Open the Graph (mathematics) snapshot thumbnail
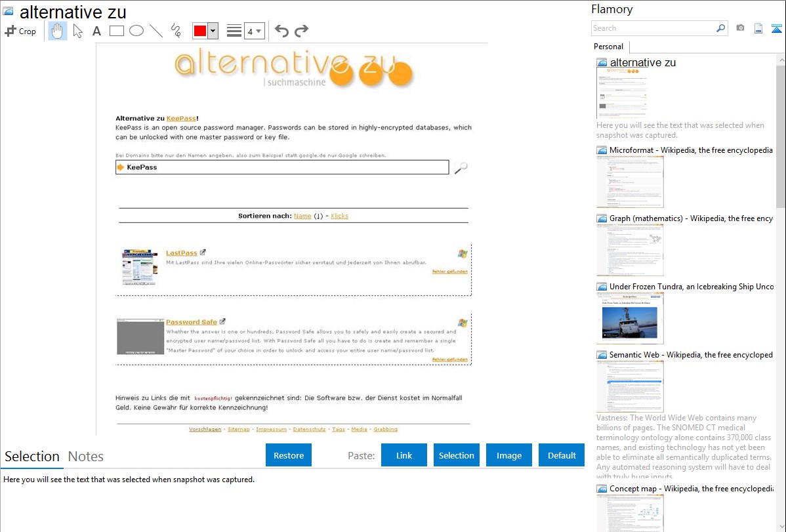 click(x=630, y=250)
